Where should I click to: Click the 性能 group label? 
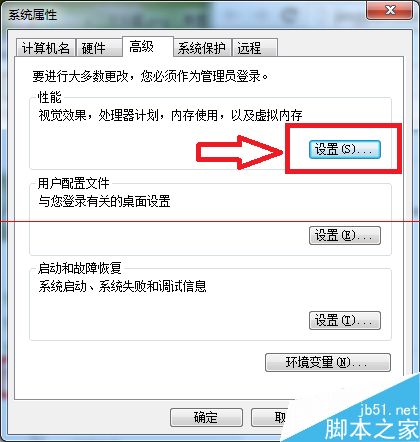pyautogui.click(x=50, y=97)
